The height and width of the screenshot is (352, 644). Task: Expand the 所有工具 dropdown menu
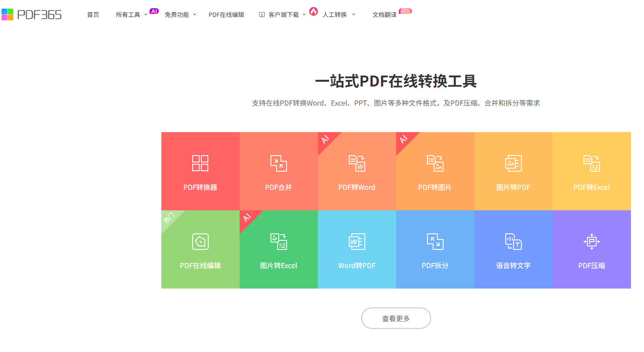pyautogui.click(x=131, y=15)
